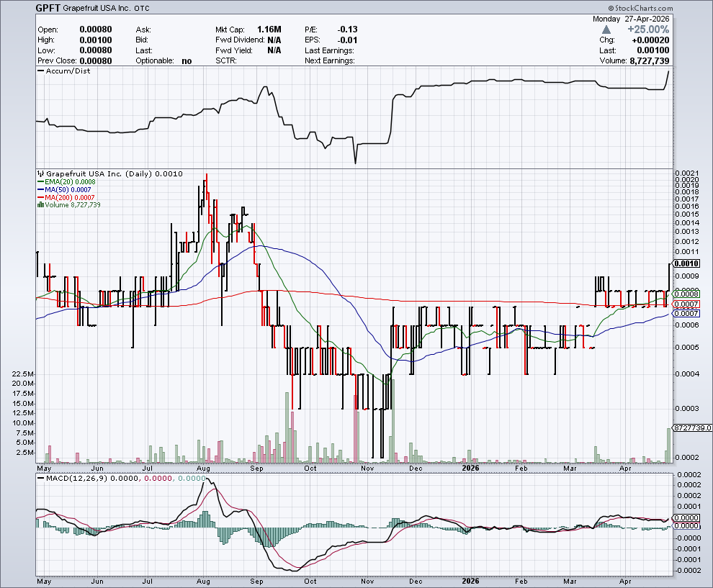
Task: Click the High value 0.00100
Action: click(x=96, y=40)
